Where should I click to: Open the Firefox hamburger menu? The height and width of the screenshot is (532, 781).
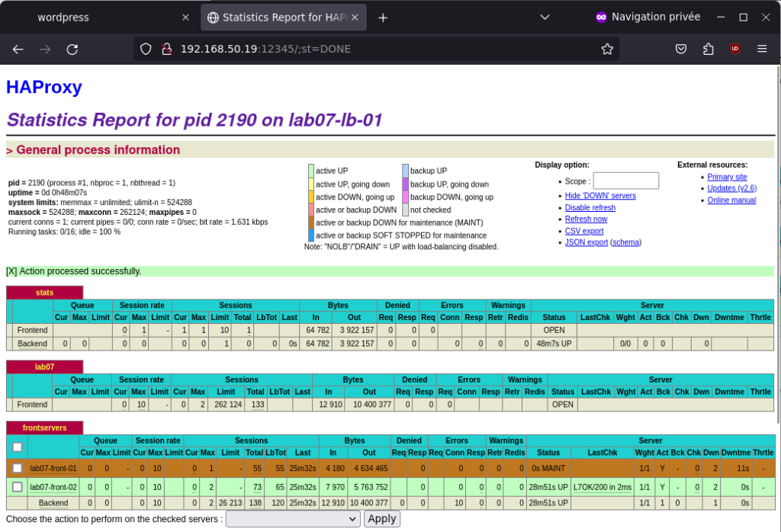(x=762, y=49)
